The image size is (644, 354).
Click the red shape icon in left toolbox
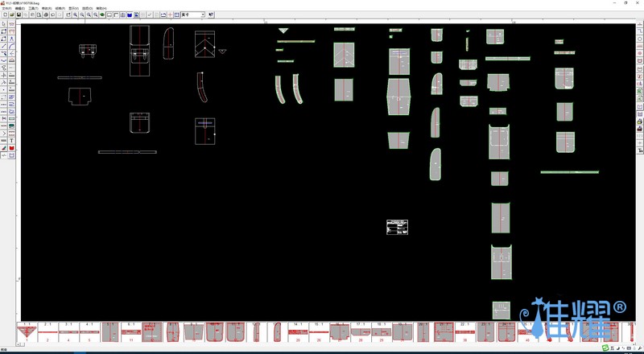point(11,148)
